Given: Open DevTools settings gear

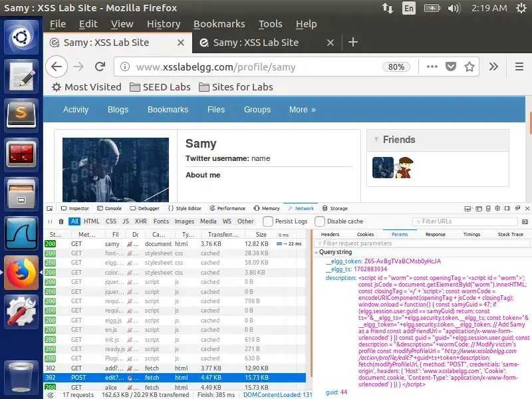Looking at the screenshot, I should point(497,208).
